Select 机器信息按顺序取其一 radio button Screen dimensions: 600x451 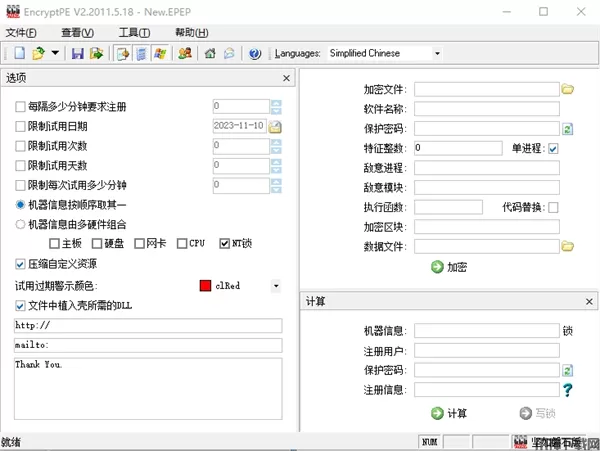20,205
